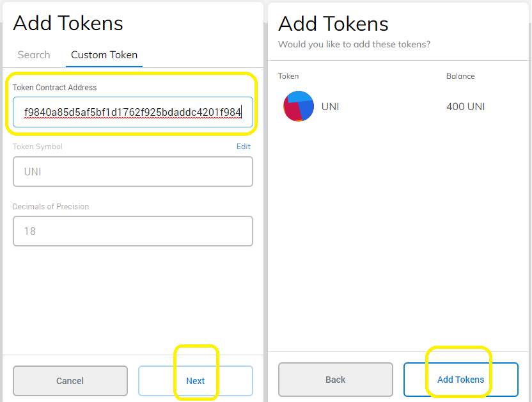The image size is (532, 402).
Task: Go back using the Back button
Action: pyautogui.click(x=335, y=380)
